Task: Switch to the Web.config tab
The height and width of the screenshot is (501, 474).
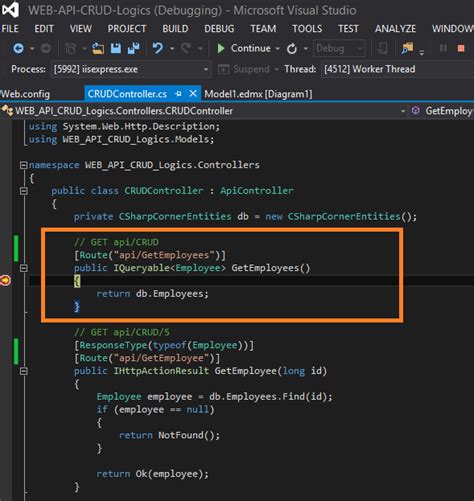Action: 25,94
